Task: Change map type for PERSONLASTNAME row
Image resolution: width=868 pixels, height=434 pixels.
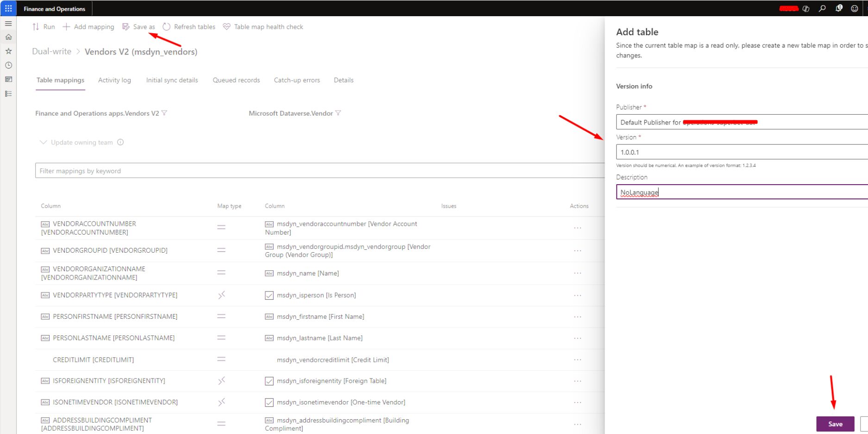Action: click(x=221, y=338)
